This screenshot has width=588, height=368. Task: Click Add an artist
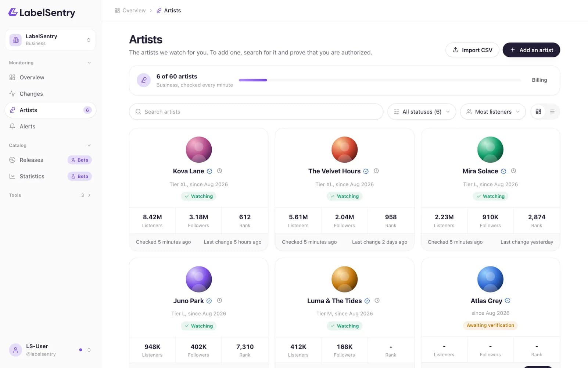coord(531,50)
